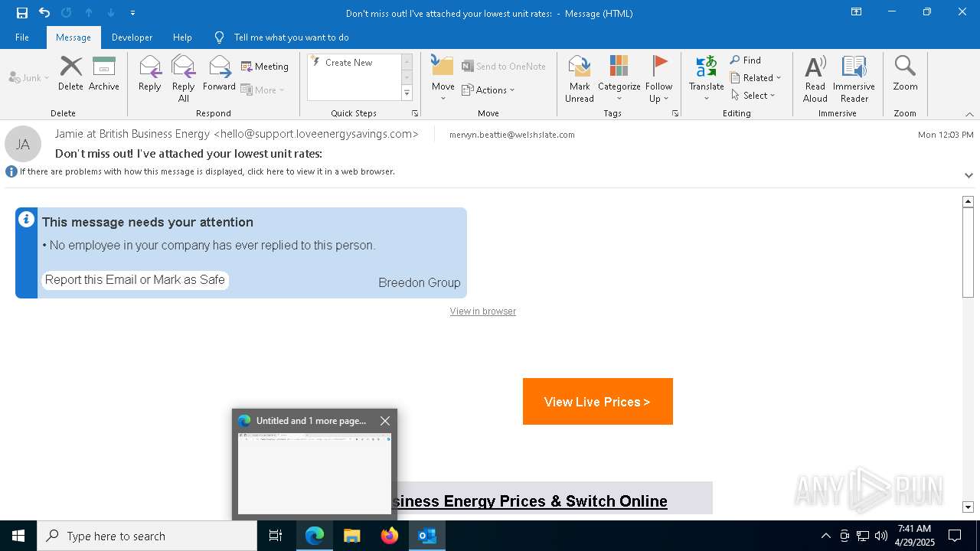The height and width of the screenshot is (551, 980).
Task: Open the Select dropdown
Action: [x=753, y=96]
